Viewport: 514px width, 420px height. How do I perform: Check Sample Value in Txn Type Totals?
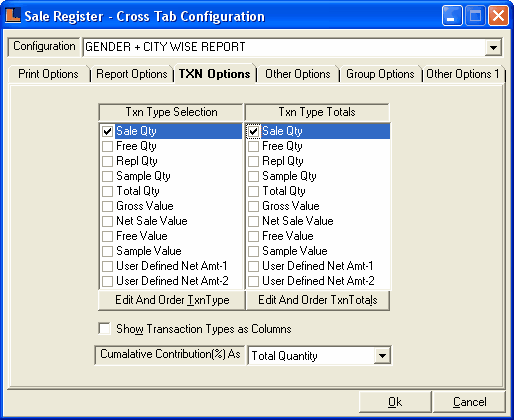pyautogui.click(x=253, y=251)
